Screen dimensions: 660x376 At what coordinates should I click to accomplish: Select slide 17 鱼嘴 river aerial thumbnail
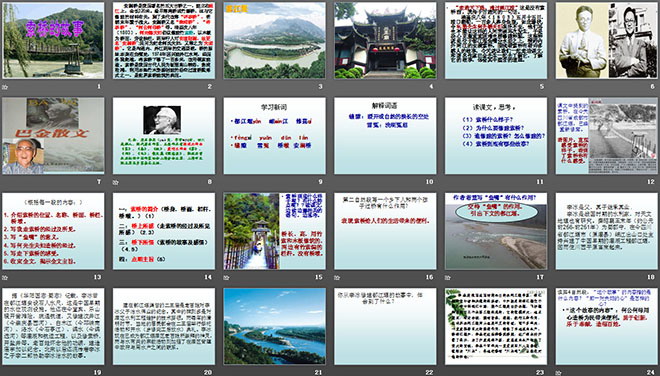coord(496,231)
